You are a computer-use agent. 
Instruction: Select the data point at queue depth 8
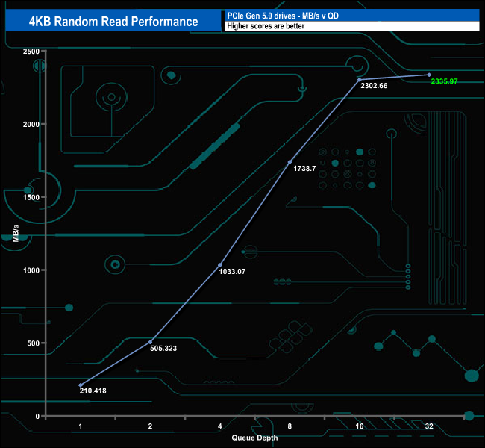(290, 162)
